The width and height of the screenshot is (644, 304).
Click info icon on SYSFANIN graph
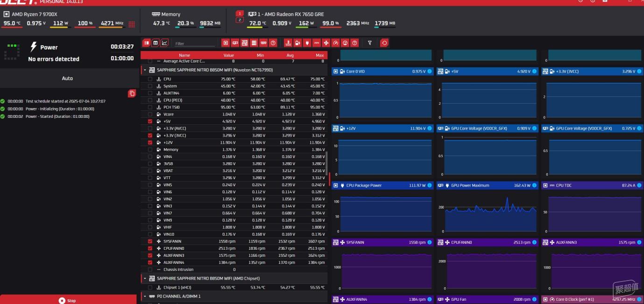[x=430, y=243]
